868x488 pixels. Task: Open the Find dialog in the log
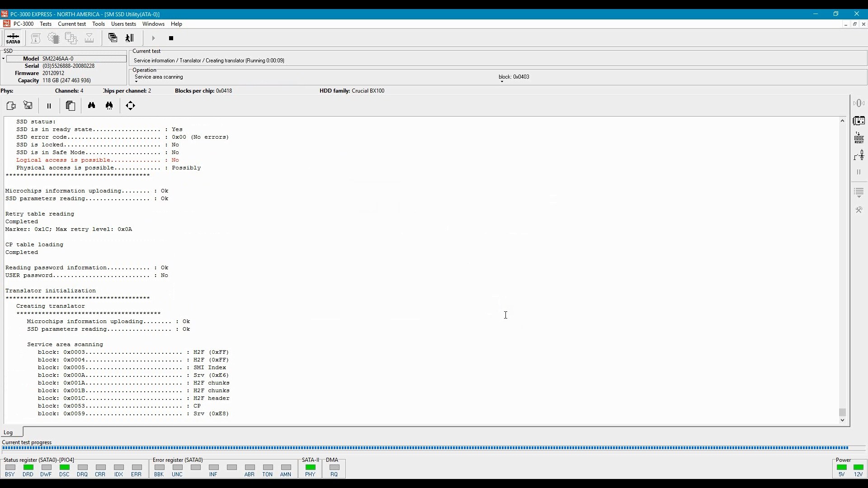pyautogui.click(x=92, y=106)
